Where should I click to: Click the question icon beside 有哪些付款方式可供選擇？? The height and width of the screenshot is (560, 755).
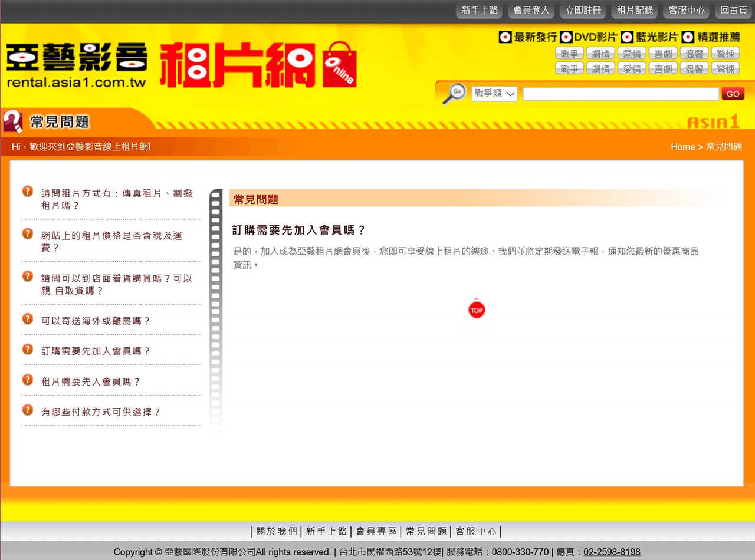[x=28, y=410]
